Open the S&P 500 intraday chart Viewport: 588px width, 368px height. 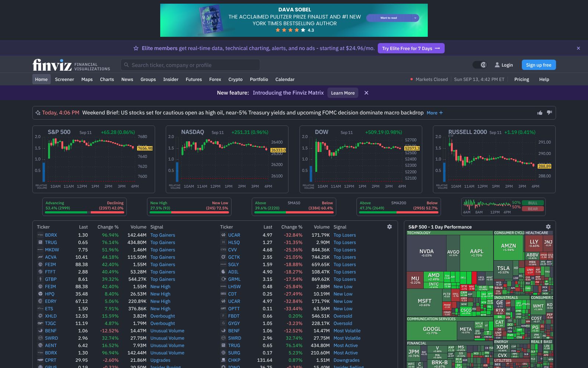94,159
